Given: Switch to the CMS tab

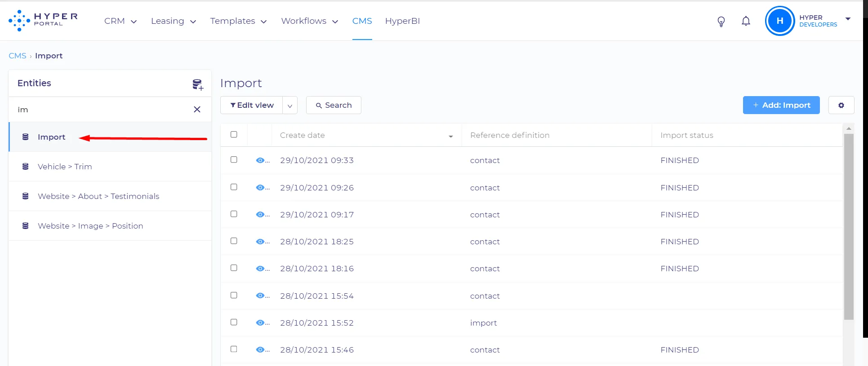Looking at the screenshot, I should pos(362,21).
